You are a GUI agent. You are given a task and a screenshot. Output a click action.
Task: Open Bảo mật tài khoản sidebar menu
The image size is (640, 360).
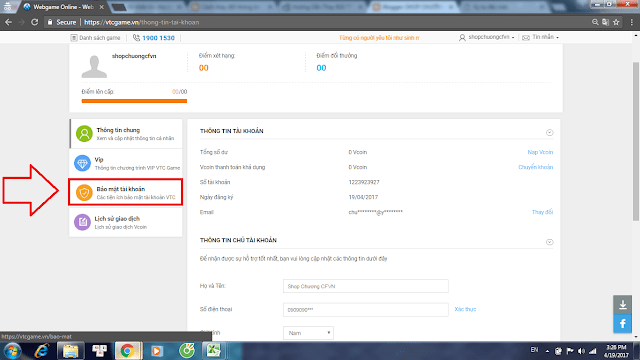coord(126,192)
